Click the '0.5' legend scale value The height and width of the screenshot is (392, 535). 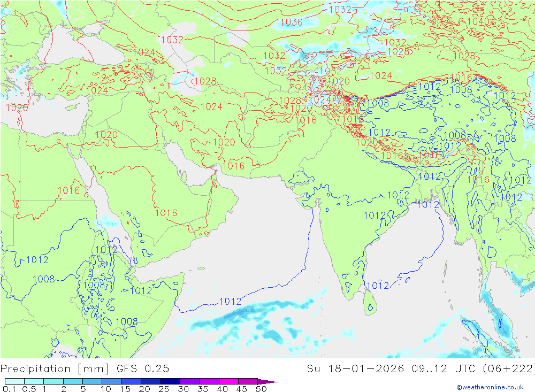pyautogui.click(x=29, y=389)
